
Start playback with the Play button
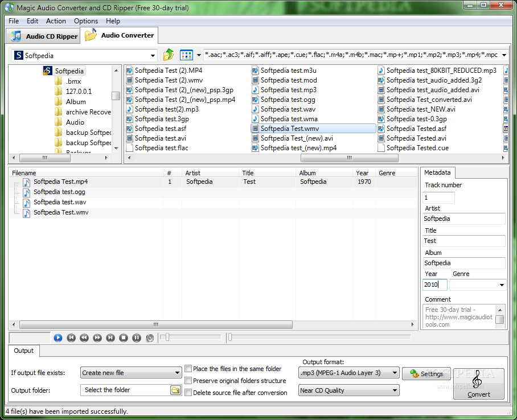click(58, 337)
